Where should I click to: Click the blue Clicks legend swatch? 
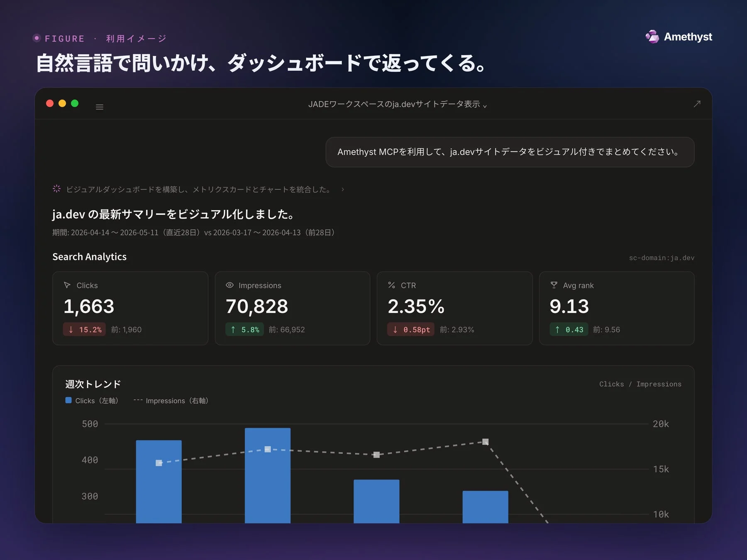point(68,400)
